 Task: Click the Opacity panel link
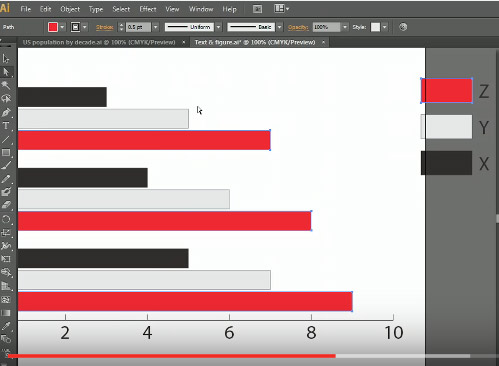pyautogui.click(x=298, y=27)
